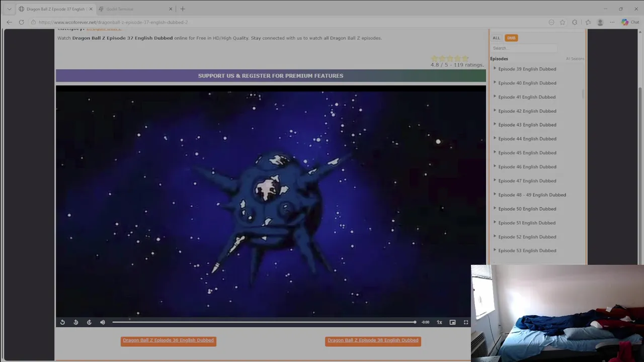Restart the video with the replay icon
The height and width of the screenshot is (362, 644).
coord(62,322)
